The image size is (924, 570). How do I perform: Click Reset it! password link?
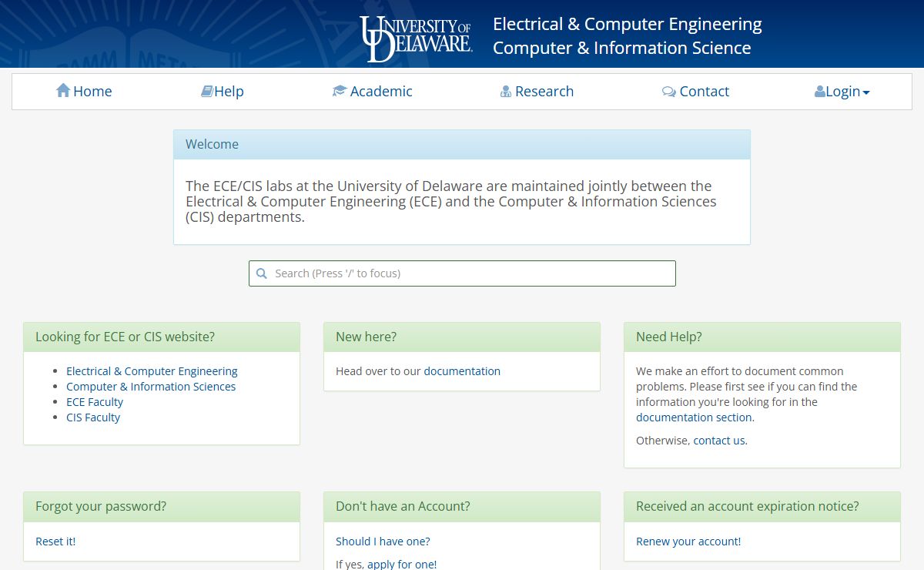[x=55, y=541]
